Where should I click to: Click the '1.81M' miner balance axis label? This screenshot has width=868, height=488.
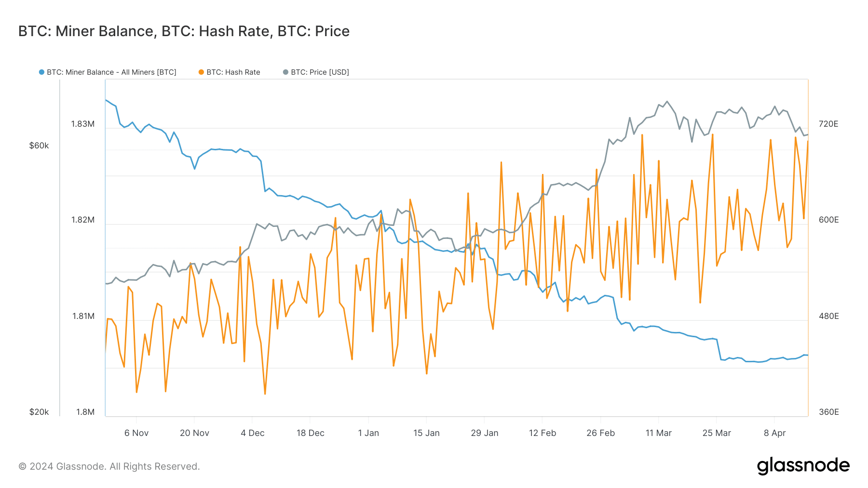[x=83, y=317]
